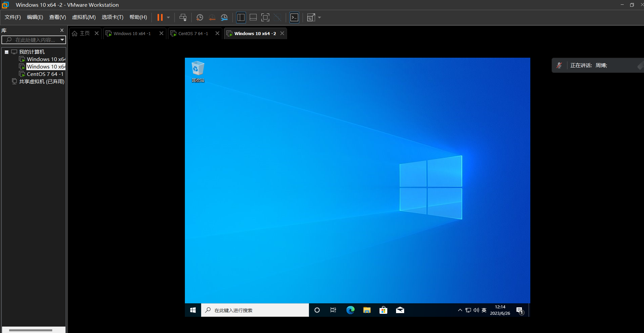The width and height of the screenshot is (644, 333).
Task: Open the stretch guest dropdown arrow
Action: click(319, 18)
